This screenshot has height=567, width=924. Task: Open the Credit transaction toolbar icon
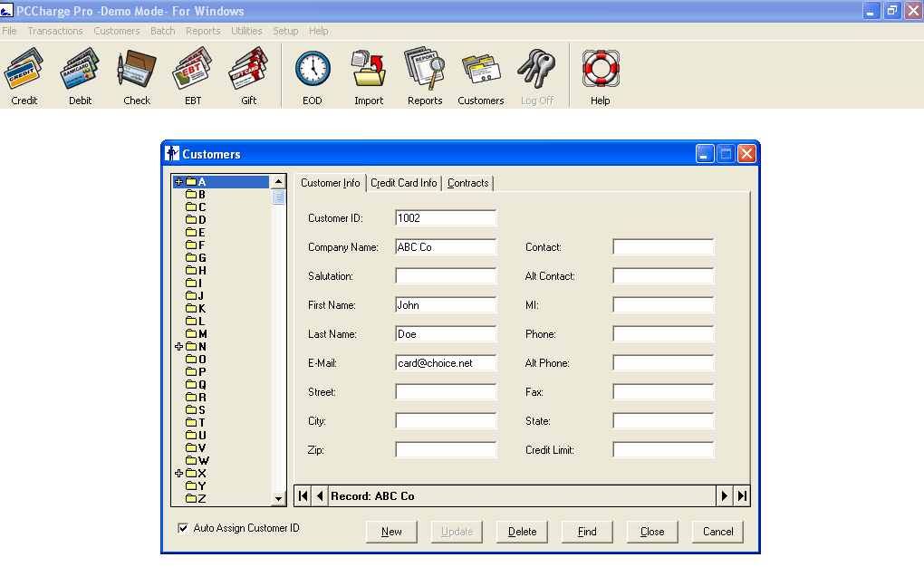tap(24, 76)
